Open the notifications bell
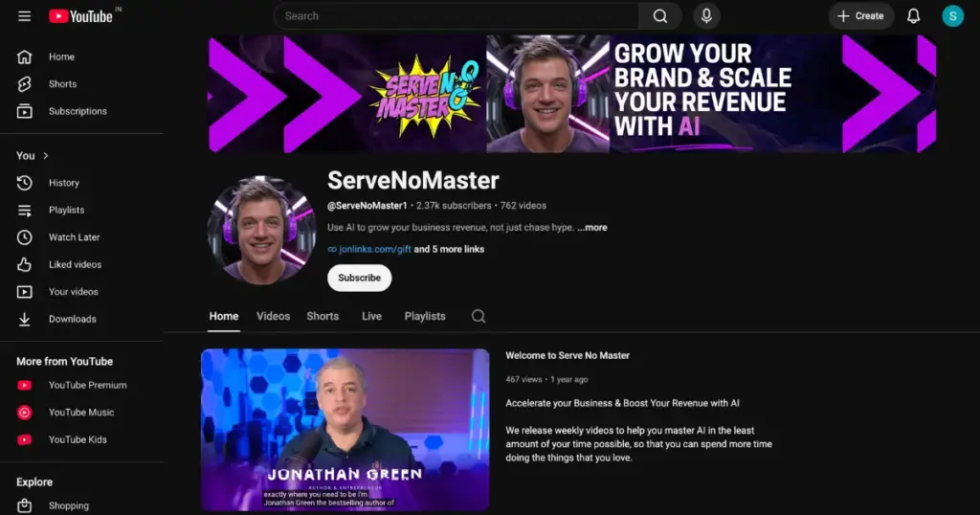The height and width of the screenshot is (515, 980). [x=913, y=16]
